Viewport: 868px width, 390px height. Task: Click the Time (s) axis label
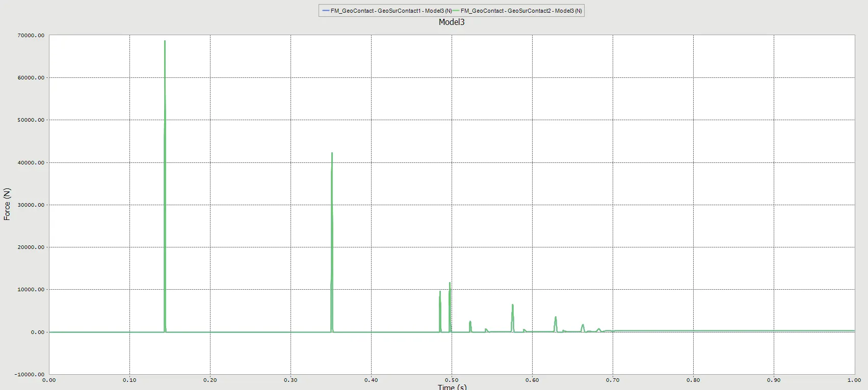point(452,387)
